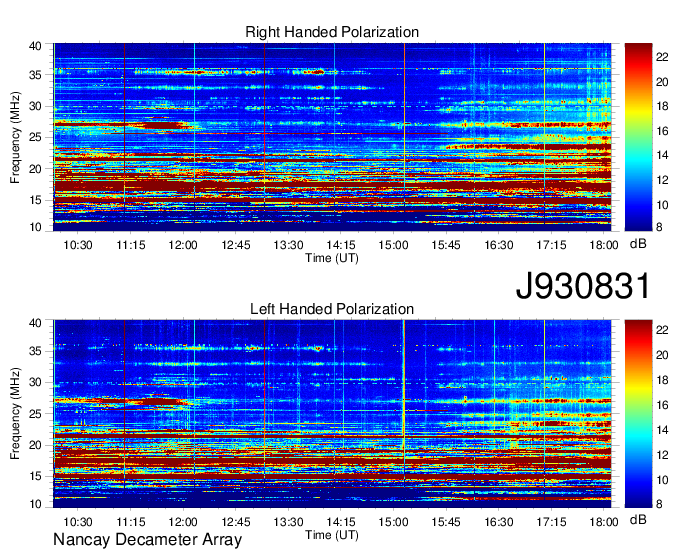Click the 8 label on the Right Handed color bar
680x552 pixels.
pos(659,227)
